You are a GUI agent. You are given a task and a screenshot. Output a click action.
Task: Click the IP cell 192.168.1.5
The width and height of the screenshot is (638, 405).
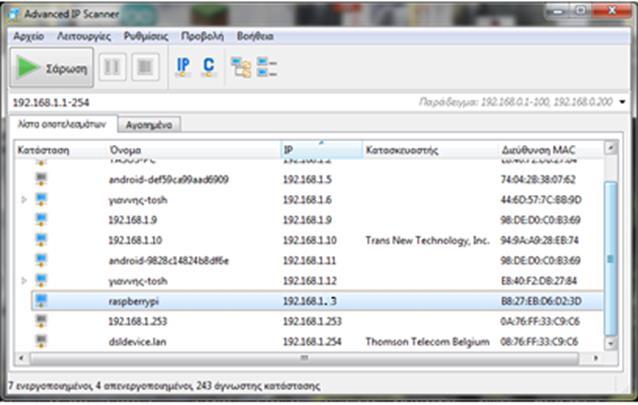point(307,180)
